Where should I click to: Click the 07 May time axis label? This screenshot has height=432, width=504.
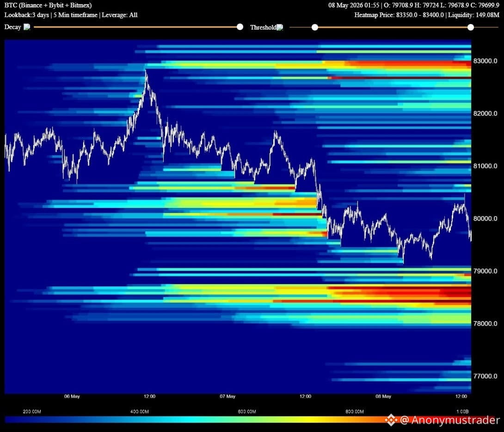click(227, 396)
